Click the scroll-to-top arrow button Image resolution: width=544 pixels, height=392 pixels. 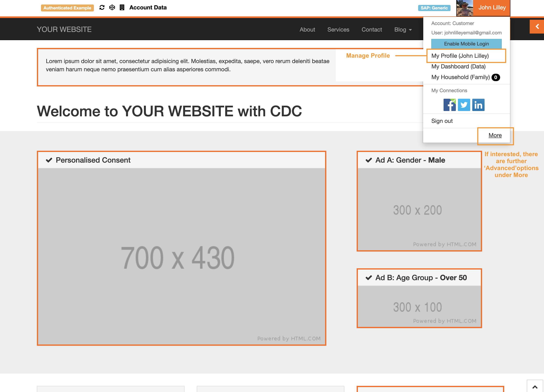pos(535,386)
